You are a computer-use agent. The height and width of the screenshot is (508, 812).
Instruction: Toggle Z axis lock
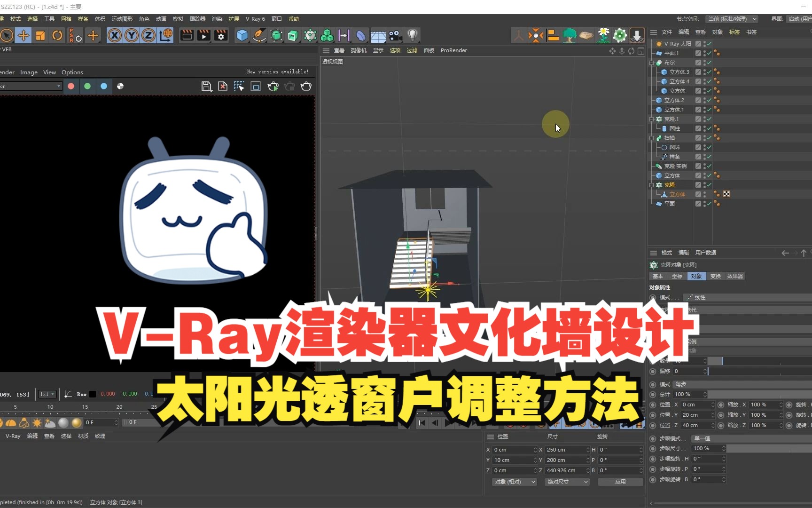pos(148,35)
